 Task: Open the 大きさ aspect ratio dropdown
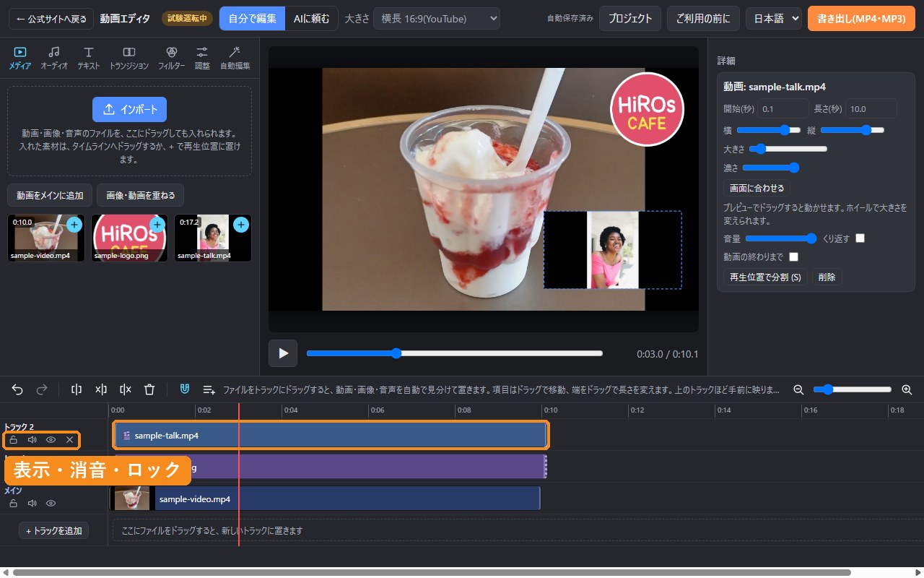click(x=437, y=19)
